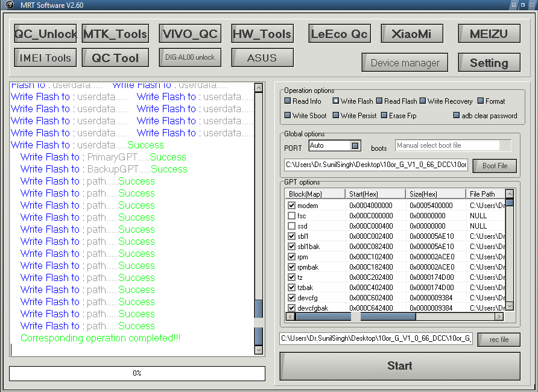Open the QC_Unlock module

pos(45,34)
